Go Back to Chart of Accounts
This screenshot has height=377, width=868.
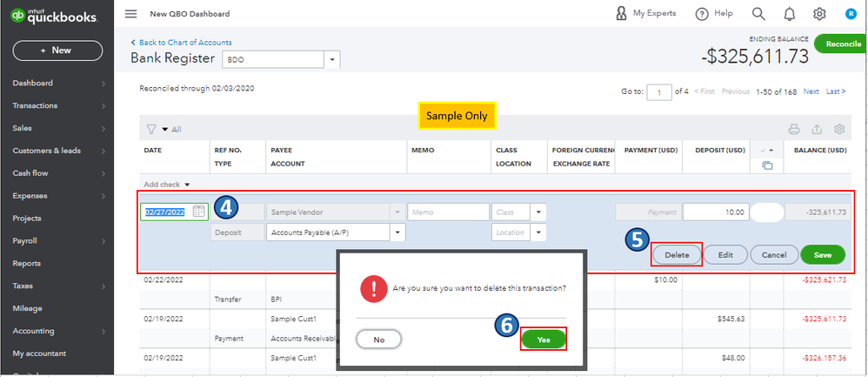click(x=181, y=42)
